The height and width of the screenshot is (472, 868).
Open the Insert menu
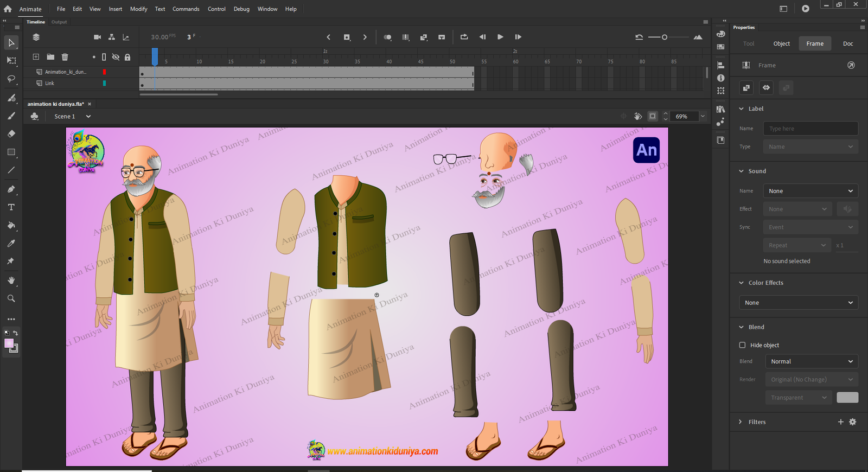(x=116, y=9)
